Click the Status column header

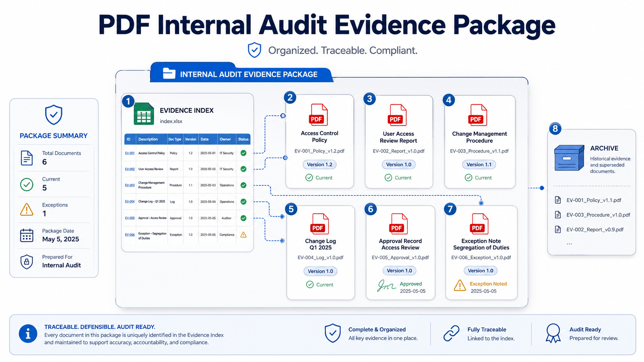[x=243, y=139]
